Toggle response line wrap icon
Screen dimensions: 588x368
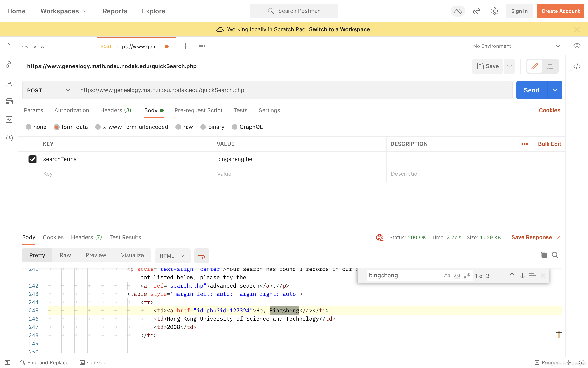click(202, 256)
